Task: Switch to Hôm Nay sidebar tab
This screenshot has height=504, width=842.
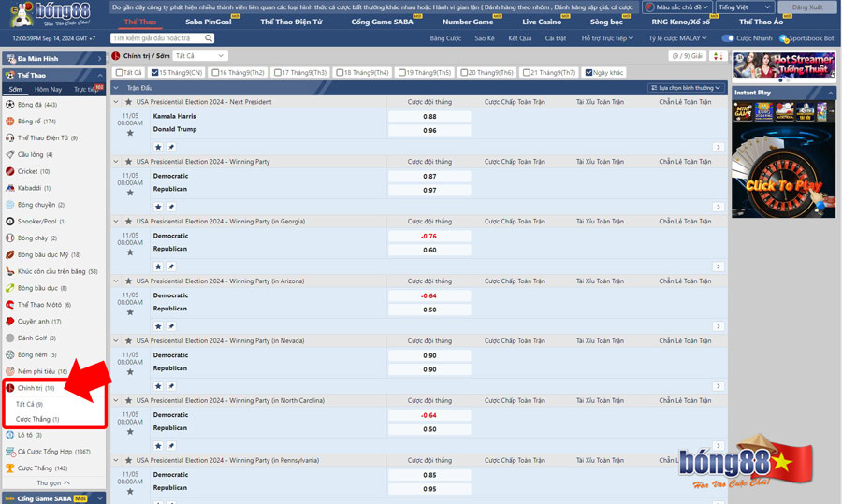Action: 49,89
